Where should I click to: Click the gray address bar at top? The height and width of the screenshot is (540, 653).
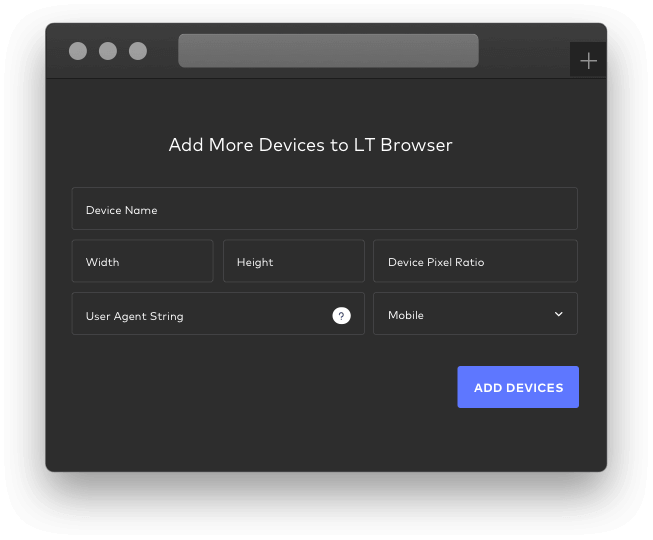coord(328,51)
